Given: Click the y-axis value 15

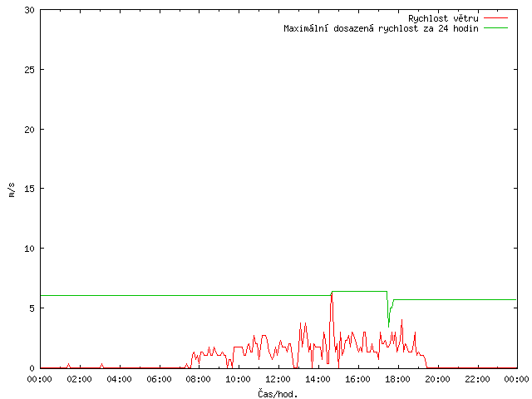Looking at the screenshot, I should tap(30, 189).
